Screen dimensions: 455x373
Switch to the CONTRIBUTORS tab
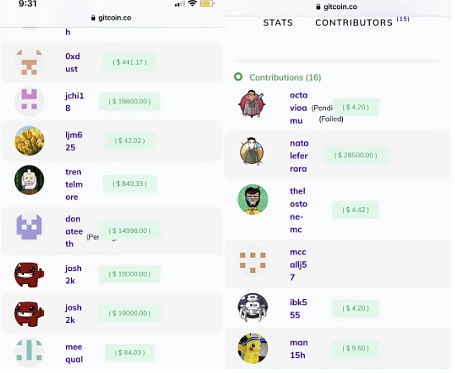(354, 23)
